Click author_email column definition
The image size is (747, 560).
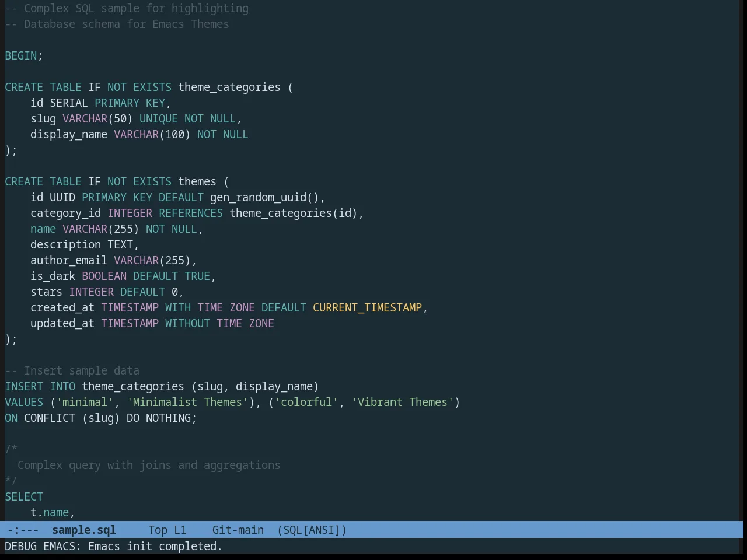[114, 260]
